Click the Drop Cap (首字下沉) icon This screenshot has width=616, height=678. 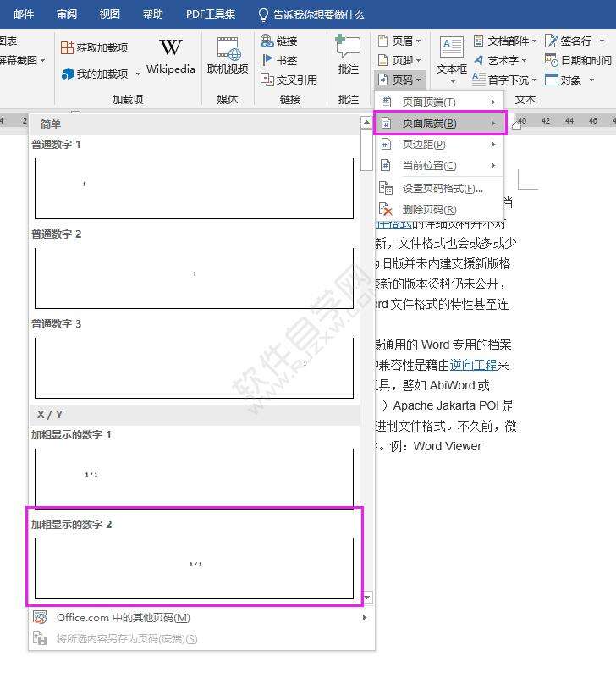point(478,79)
